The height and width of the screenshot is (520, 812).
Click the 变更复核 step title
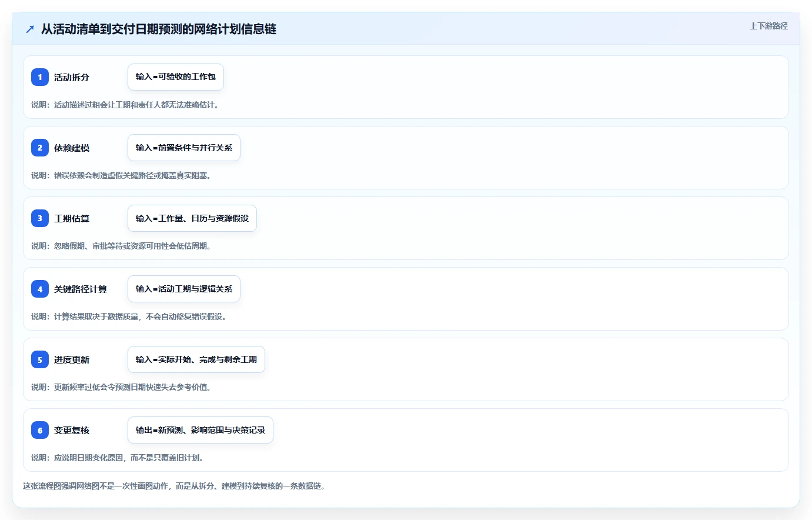(72, 430)
